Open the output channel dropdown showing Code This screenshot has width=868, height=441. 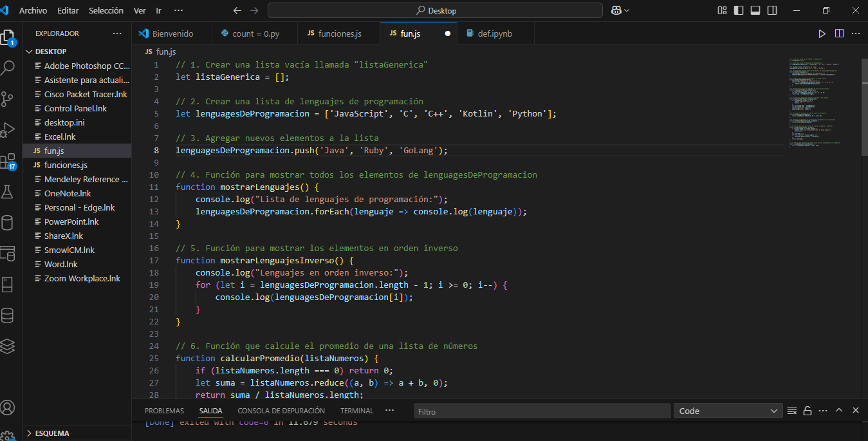pyautogui.click(x=728, y=411)
